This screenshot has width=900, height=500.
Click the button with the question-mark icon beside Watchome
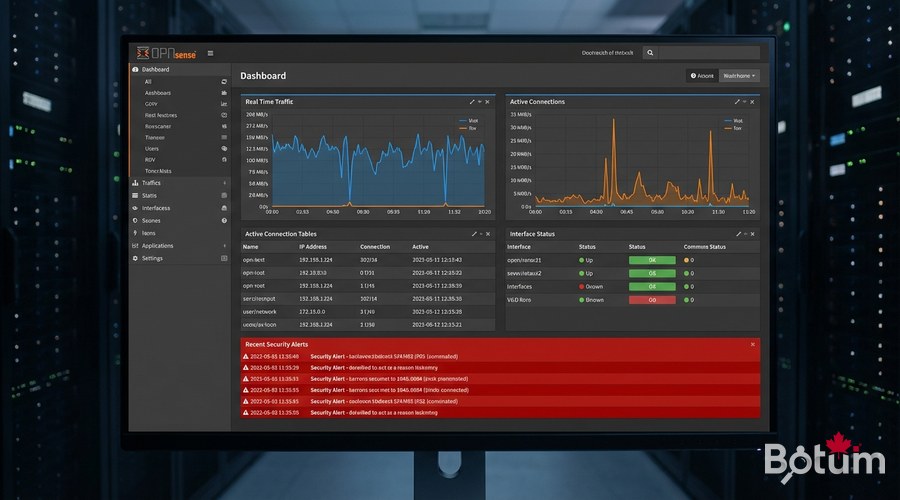[x=702, y=76]
